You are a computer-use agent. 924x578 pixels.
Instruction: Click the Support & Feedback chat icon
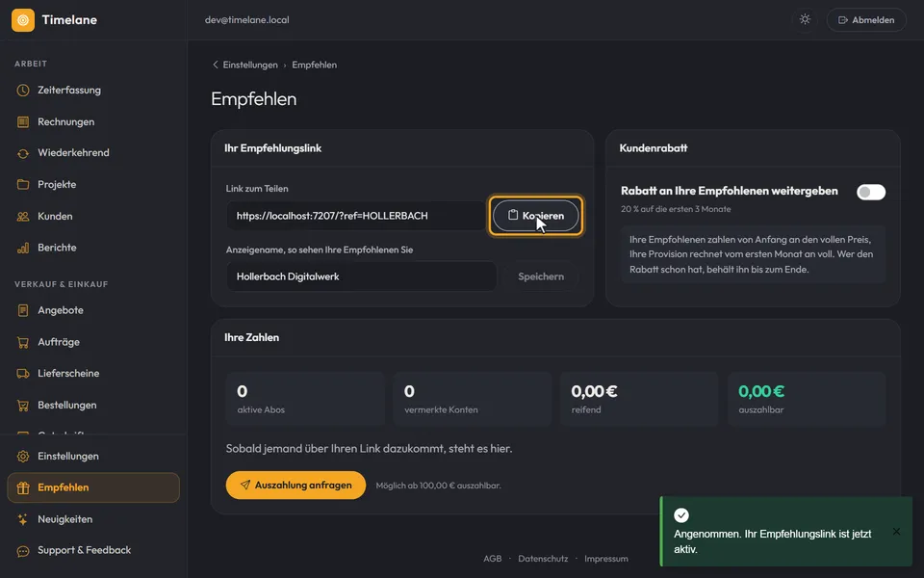pos(23,551)
